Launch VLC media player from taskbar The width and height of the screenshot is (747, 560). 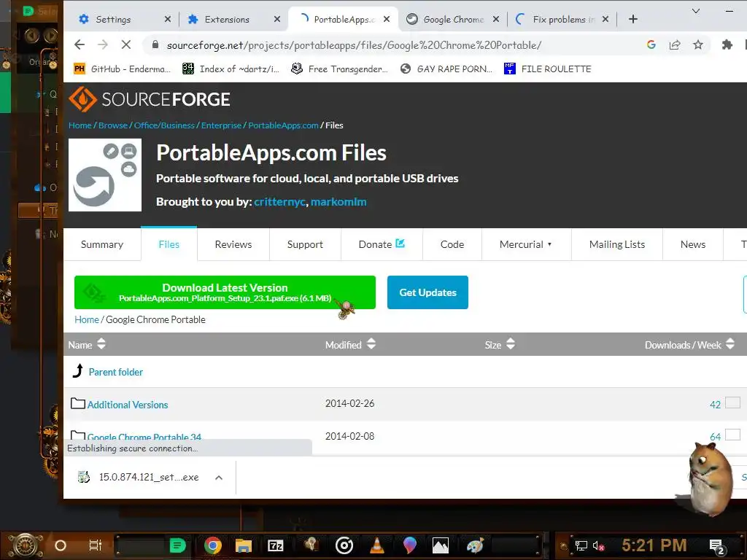tap(377, 545)
